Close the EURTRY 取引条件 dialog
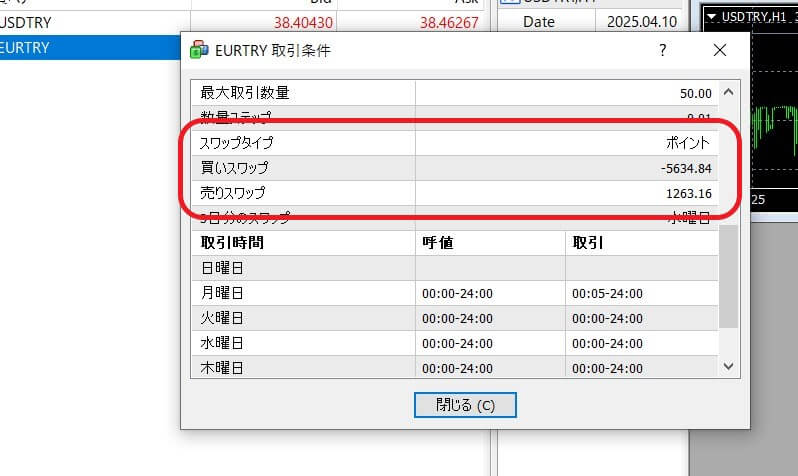 (x=720, y=50)
